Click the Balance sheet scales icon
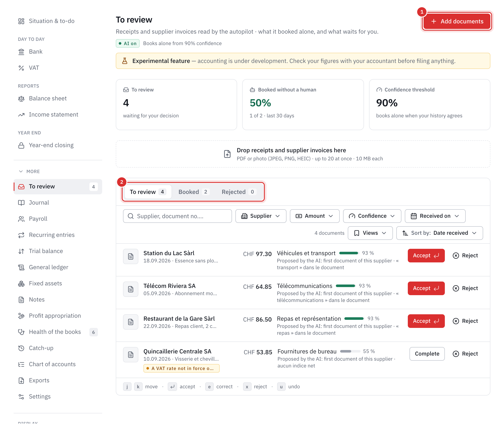The width and height of the screenshot is (504, 444). pos(21,98)
